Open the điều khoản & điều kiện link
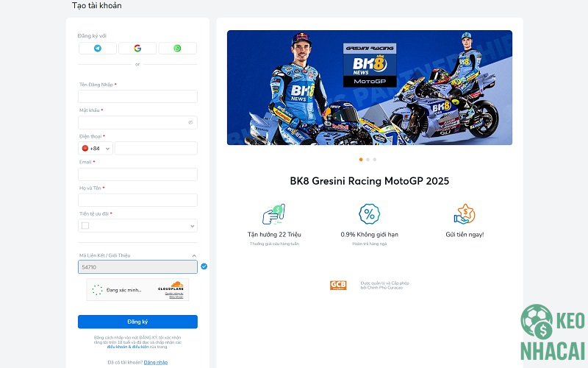588x368 pixels. 128,347
